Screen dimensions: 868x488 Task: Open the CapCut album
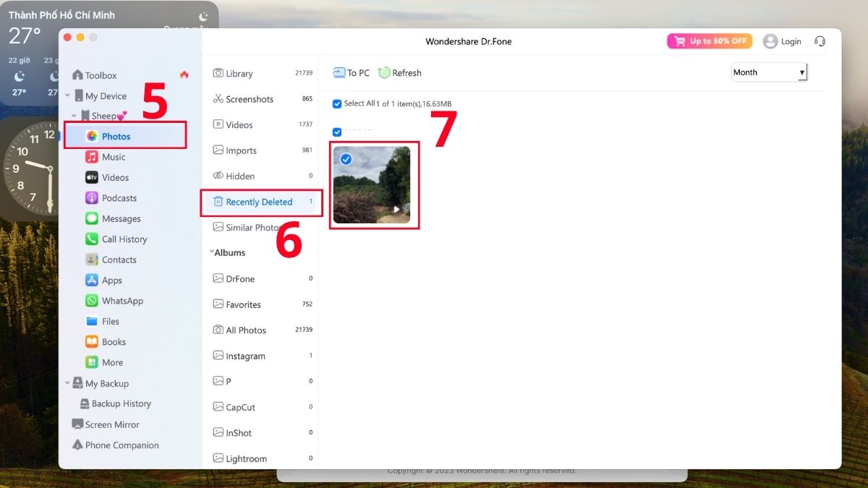coord(262,408)
